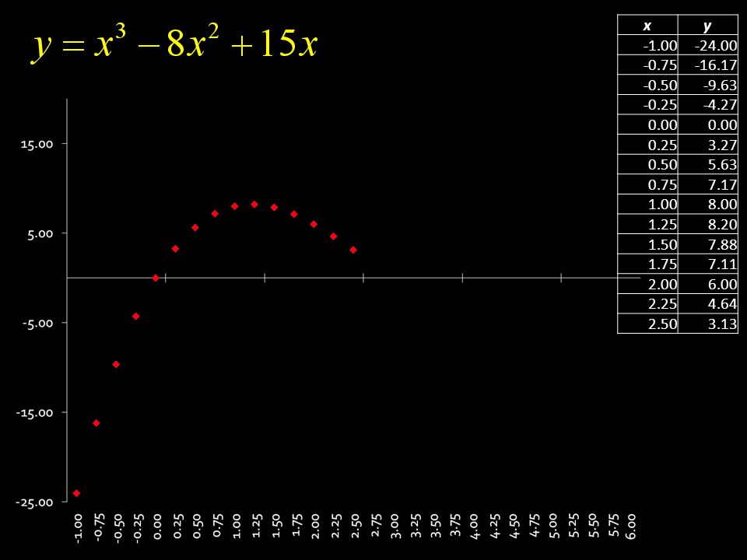Click horizontal axis label 4.75

pyautogui.click(x=535, y=525)
